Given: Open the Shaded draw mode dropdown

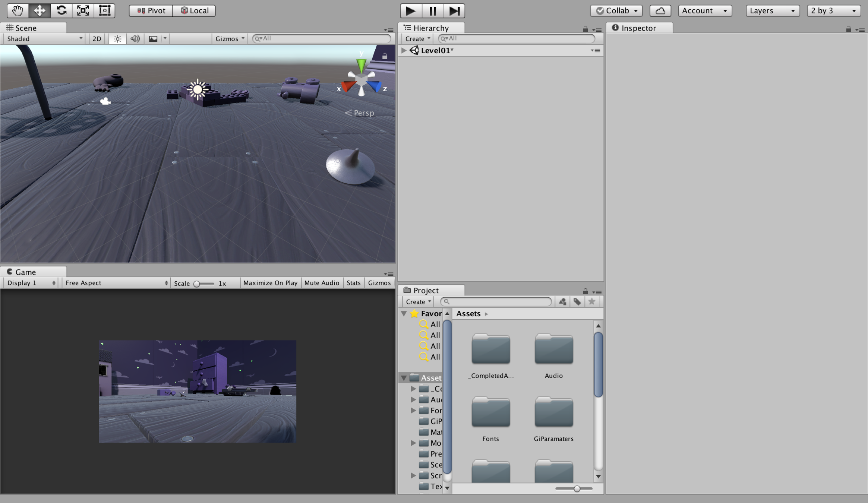Looking at the screenshot, I should coord(44,39).
